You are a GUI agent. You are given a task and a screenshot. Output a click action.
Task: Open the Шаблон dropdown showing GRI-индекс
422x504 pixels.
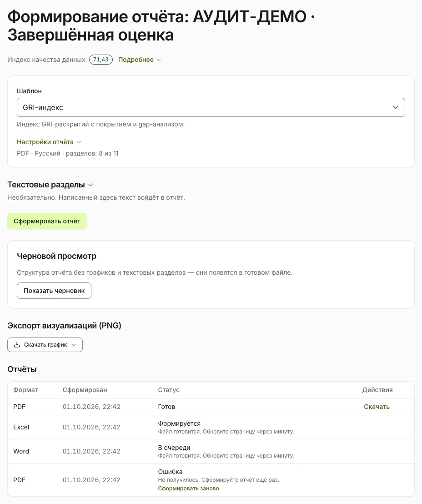[211, 107]
